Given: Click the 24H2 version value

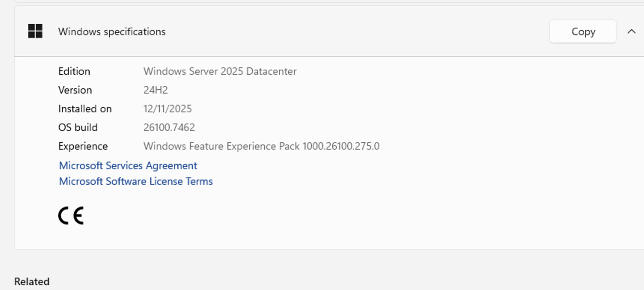Looking at the screenshot, I should point(156,90).
